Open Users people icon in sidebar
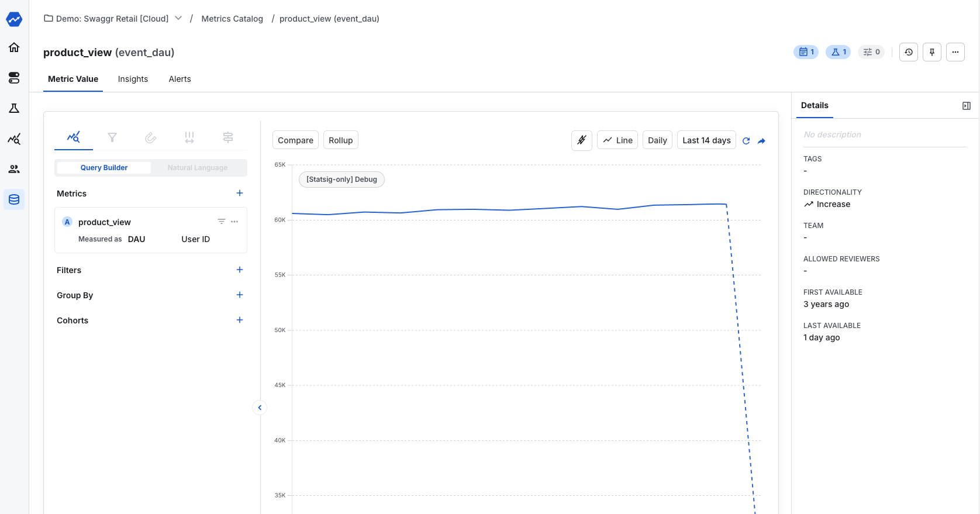 click(14, 169)
